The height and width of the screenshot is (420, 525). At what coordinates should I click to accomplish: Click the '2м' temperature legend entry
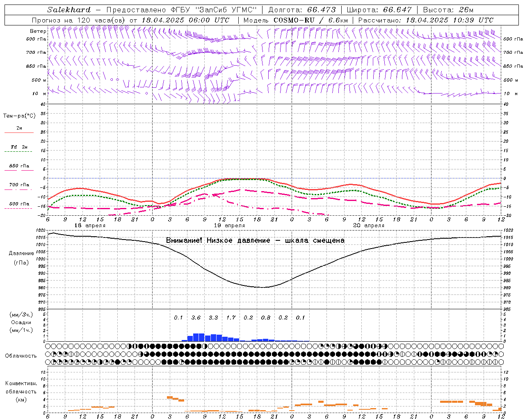coord(19,128)
